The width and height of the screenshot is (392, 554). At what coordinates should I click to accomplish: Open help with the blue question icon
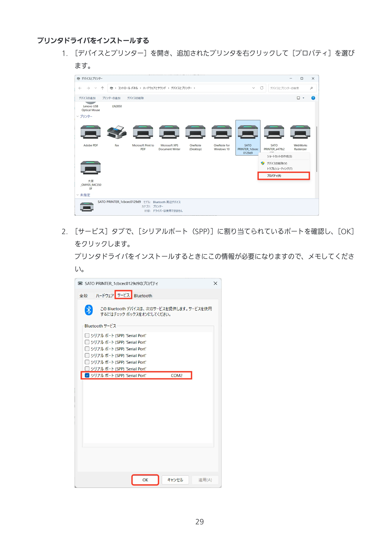313,98
